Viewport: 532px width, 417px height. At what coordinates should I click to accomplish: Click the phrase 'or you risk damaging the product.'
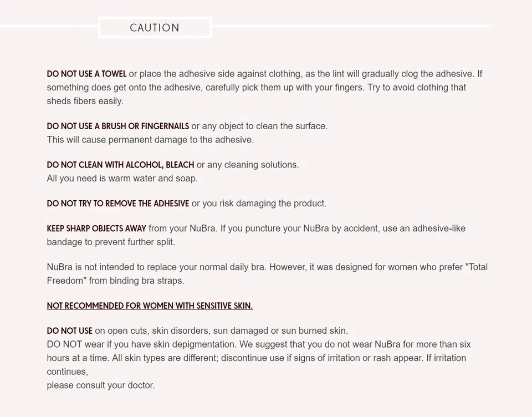(x=259, y=204)
